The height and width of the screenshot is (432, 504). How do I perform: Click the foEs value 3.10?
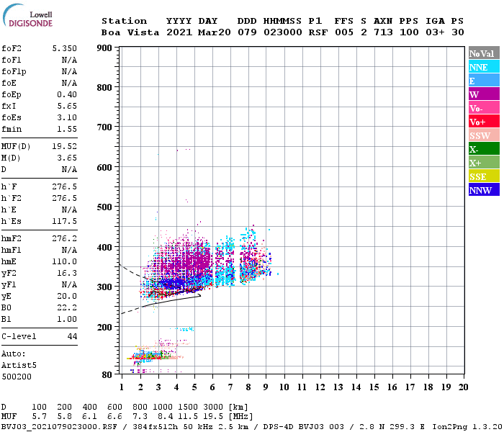click(67, 117)
